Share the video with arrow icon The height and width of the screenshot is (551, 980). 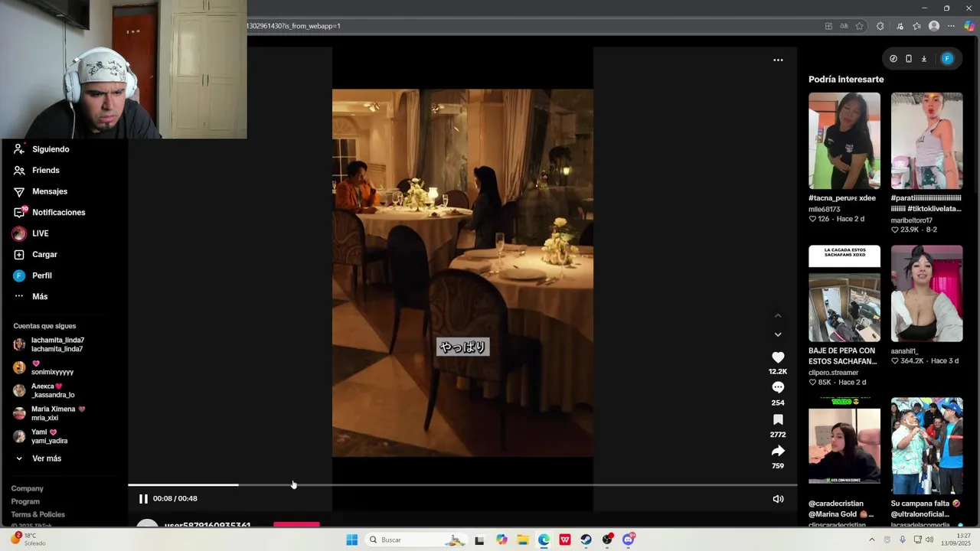click(x=778, y=451)
